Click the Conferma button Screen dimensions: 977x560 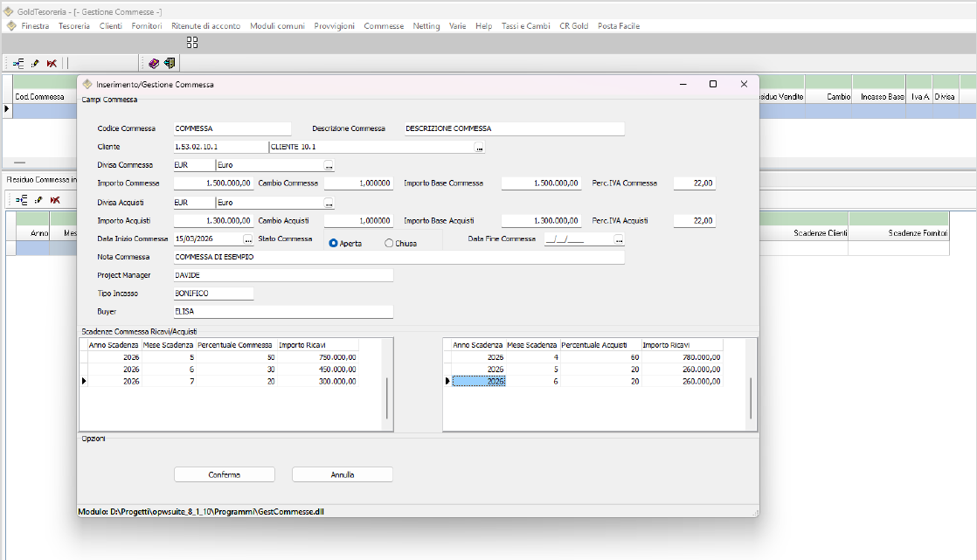pyautogui.click(x=225, y=474)
